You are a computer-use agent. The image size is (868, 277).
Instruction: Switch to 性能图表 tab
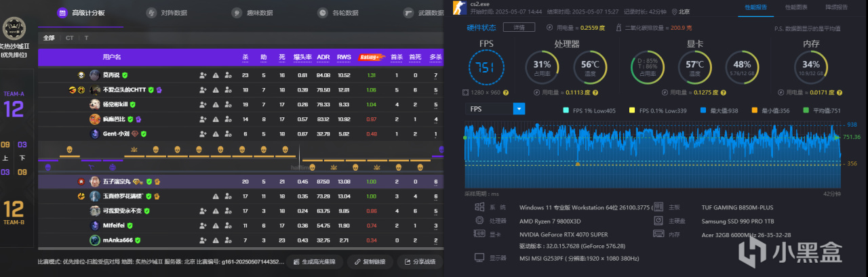click(x=796, y=7)
